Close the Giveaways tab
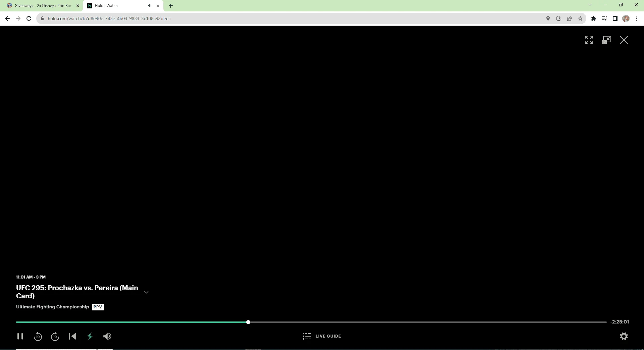644x350 pixels. [x=77, y=6]
